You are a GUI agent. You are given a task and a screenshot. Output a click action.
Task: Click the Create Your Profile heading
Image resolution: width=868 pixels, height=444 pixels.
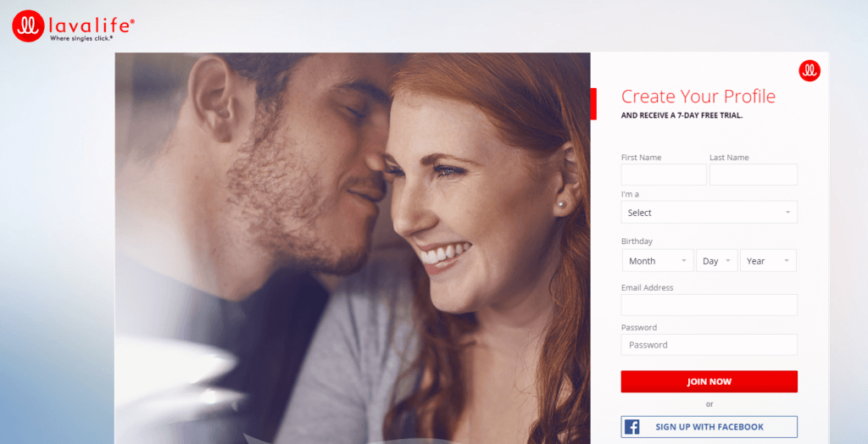point(698,97)
